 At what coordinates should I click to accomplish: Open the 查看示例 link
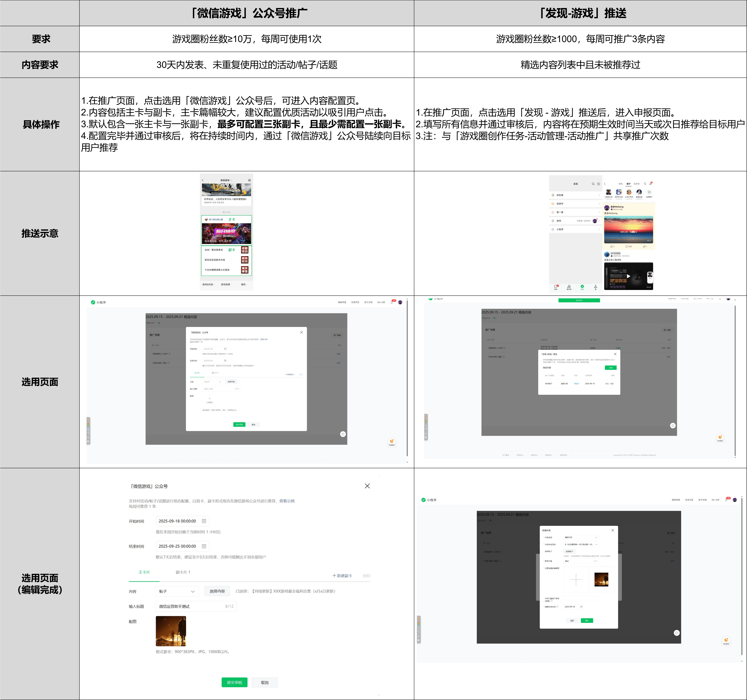(287, 501)
